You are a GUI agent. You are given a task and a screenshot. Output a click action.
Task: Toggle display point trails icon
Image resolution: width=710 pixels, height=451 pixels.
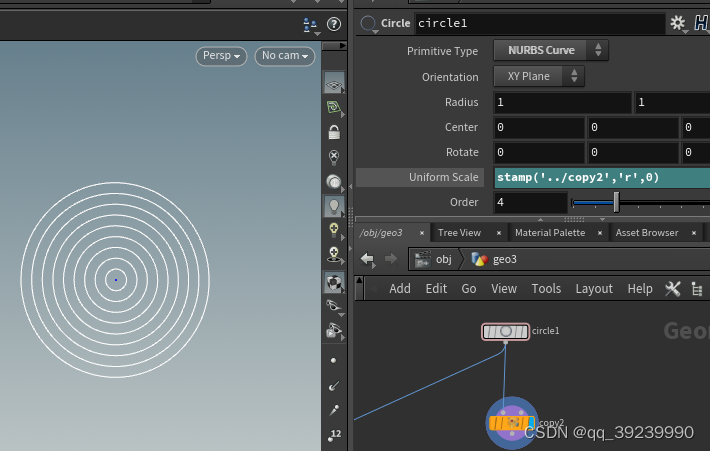[334, 410]
